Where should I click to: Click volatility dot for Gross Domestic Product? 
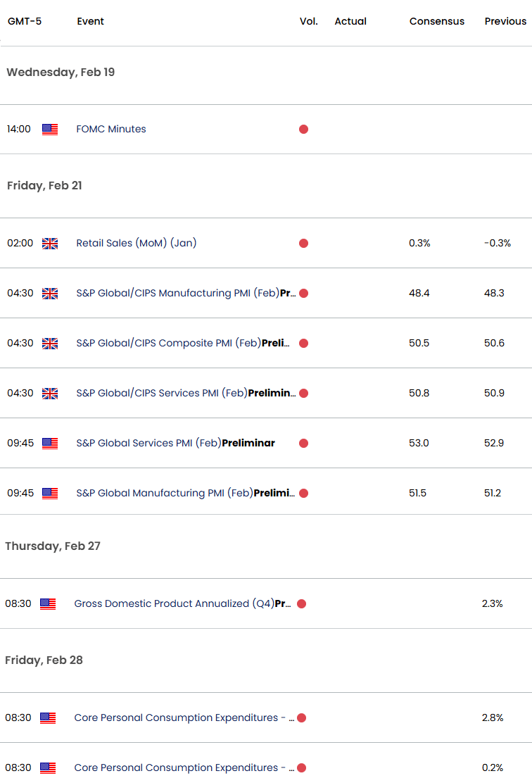pos(301,603)
